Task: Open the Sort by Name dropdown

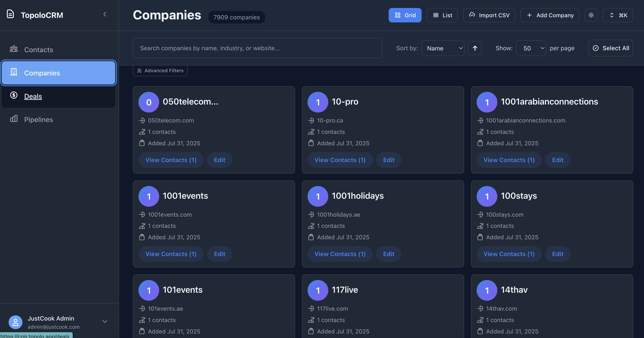Action: (443, 48)
